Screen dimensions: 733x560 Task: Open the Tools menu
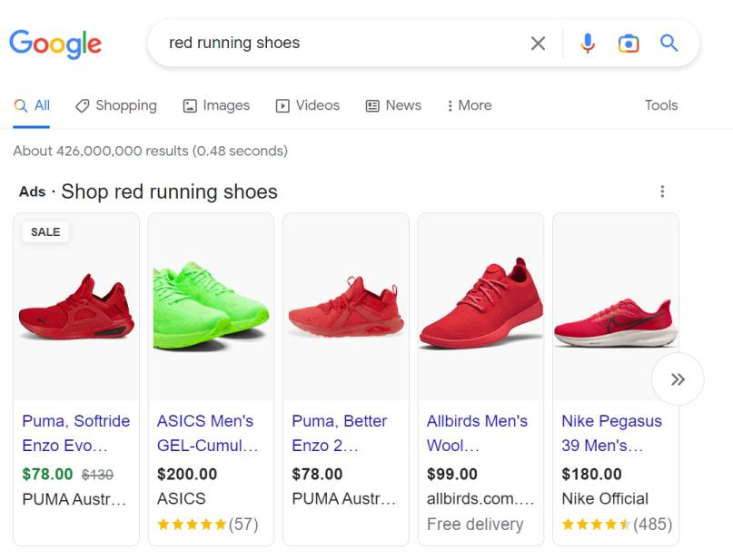(x=660, y=105)
